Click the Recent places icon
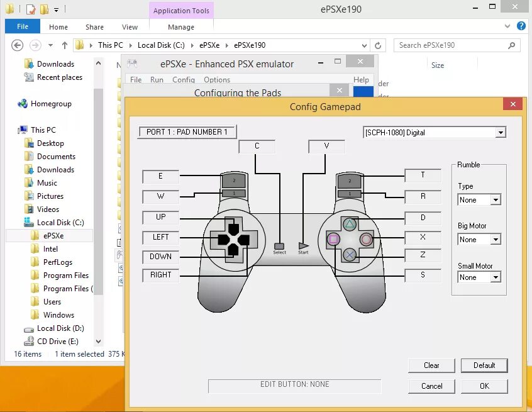The image size is (532, 412). point(29,77)
